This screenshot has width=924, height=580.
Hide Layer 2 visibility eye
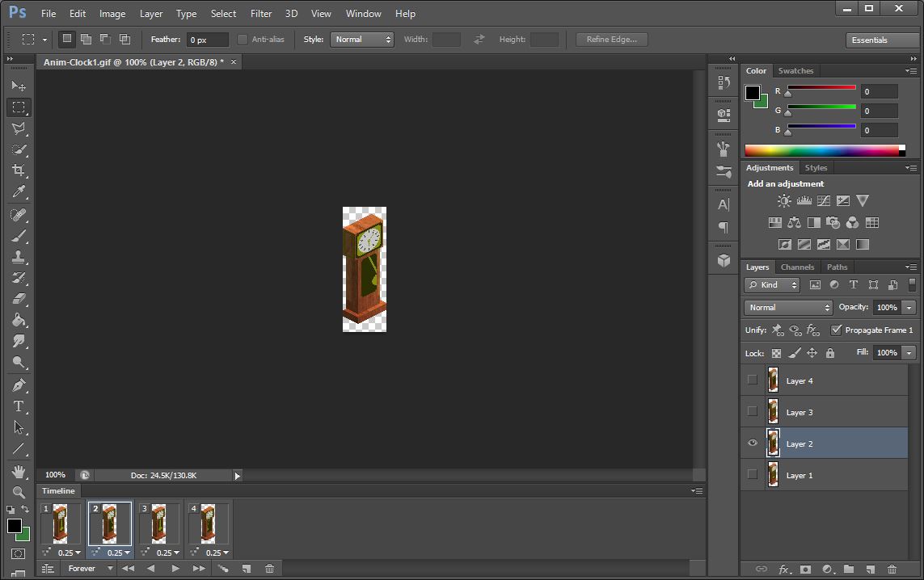pyautogui.click(x=753, y=443)
